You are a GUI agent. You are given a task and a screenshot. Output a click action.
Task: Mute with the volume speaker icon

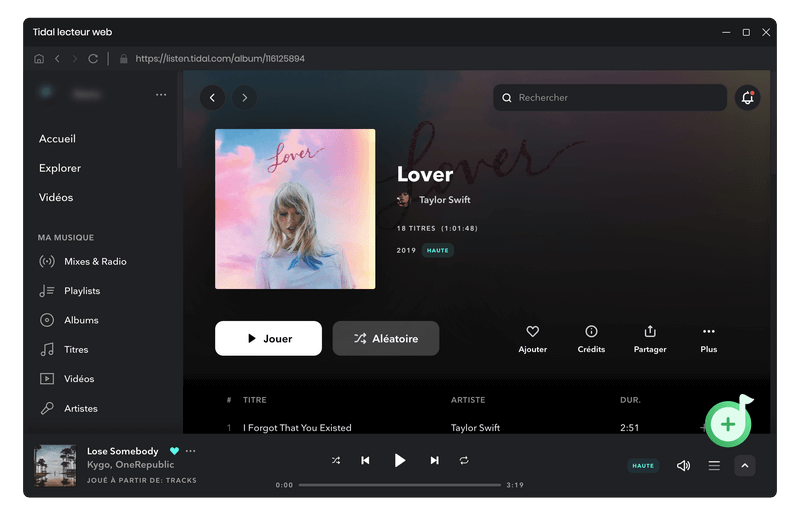tap(683, 466)
